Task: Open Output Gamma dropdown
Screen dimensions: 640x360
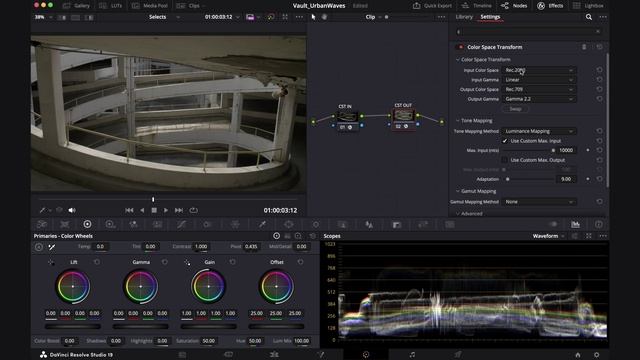Action: point(539,99)
